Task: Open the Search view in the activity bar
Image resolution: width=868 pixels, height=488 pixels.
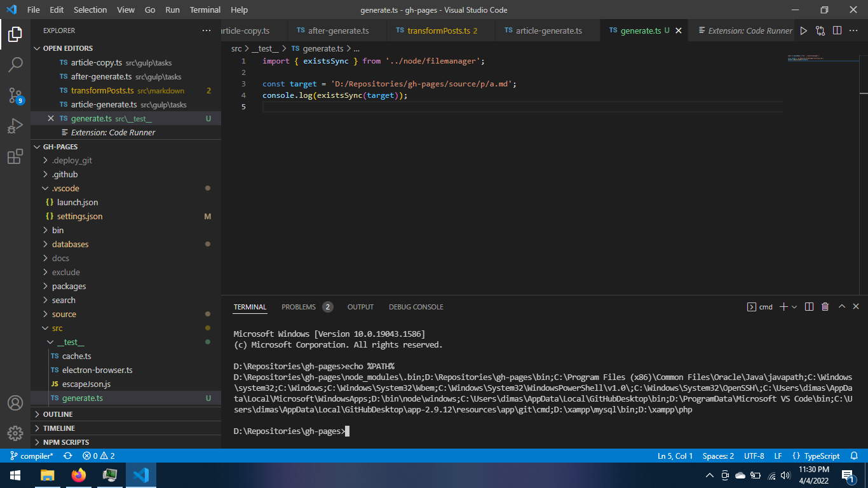Action: click(x=15, y=64)
